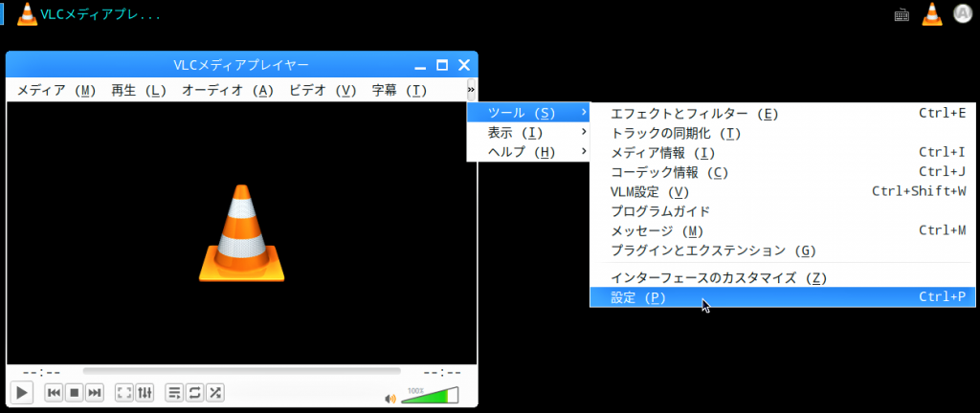The width and height of the screenshot is (980, 413).
Task: Maximize the VLC window
Action: pos(442,65)
